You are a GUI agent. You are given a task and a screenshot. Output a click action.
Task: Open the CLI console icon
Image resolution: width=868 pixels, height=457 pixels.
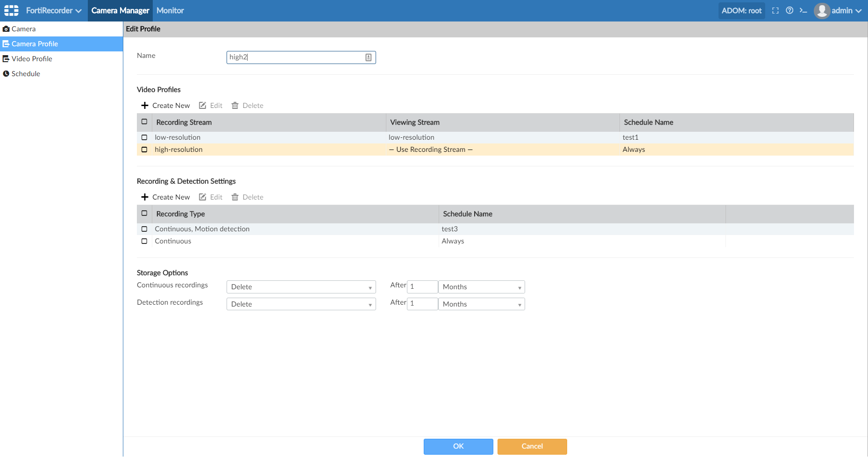point(803,10)
